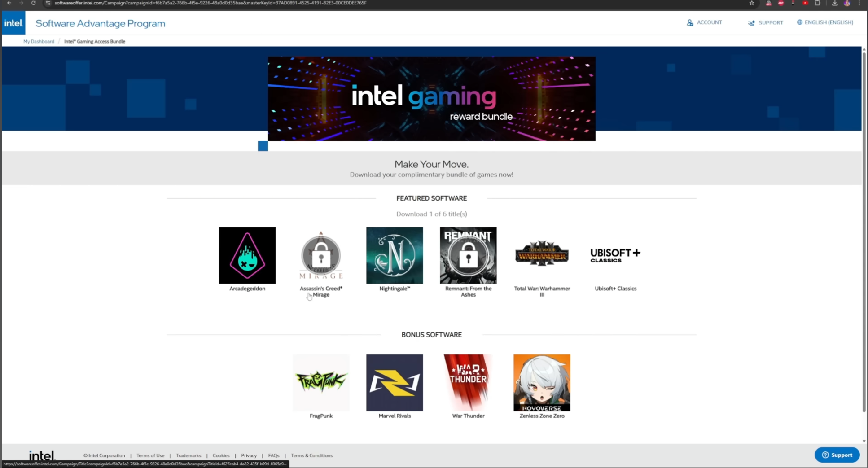
Task: Open the Account menu
Action: pyautogui.click(x=704, y=22)
